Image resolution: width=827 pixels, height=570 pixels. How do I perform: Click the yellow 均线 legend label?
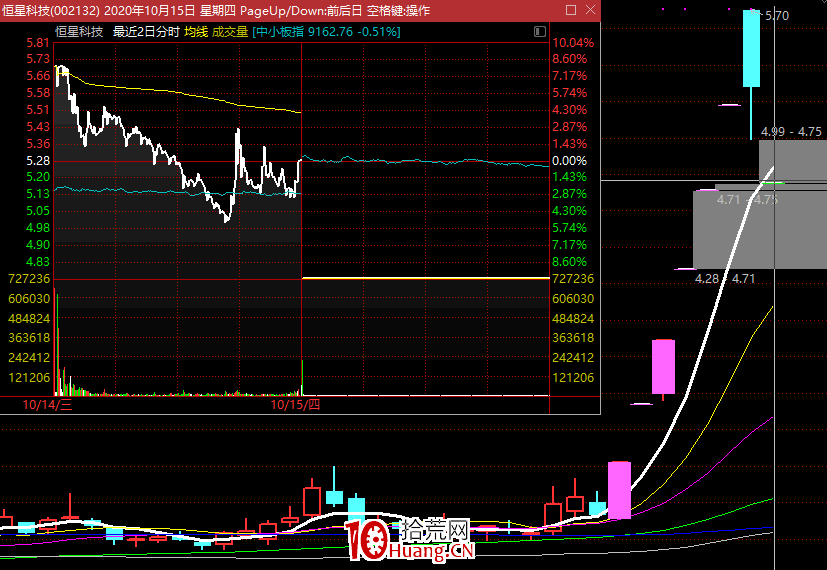(x=196, y=32)
